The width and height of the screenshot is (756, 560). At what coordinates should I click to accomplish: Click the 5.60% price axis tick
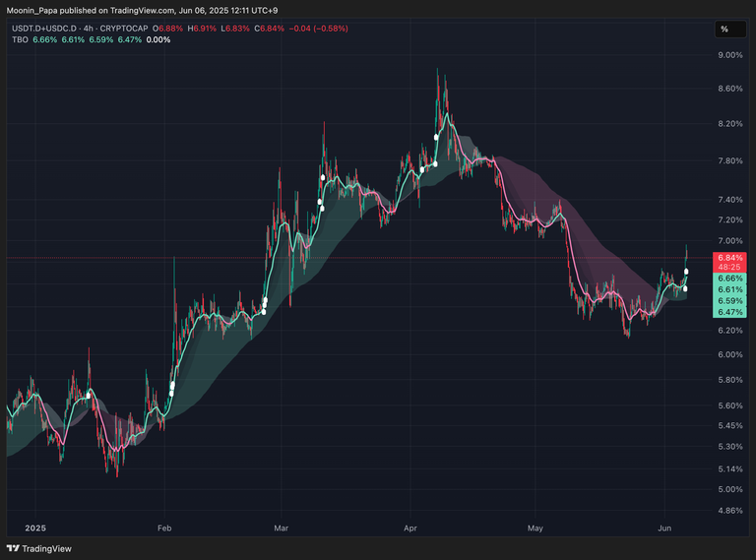[730, 405]
